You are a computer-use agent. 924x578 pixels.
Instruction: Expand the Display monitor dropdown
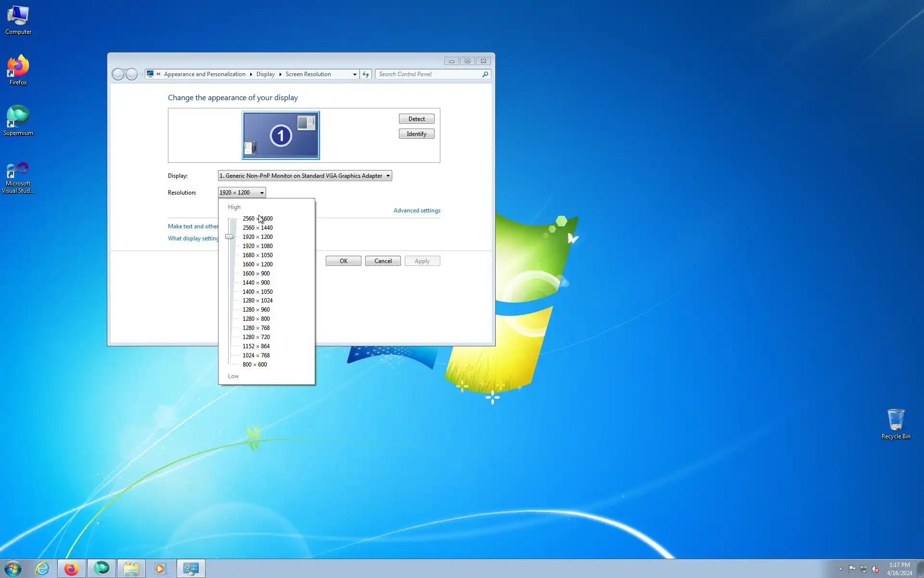(x=388, y=176)
